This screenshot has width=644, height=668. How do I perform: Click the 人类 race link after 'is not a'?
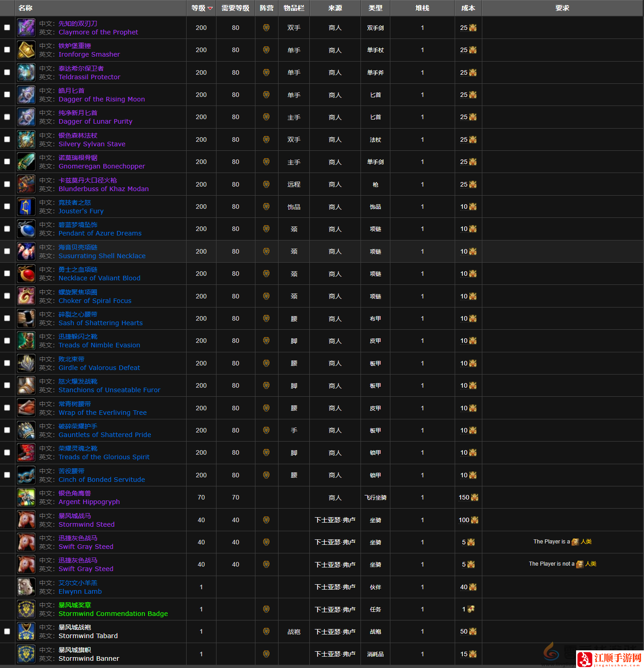[591, 564]
